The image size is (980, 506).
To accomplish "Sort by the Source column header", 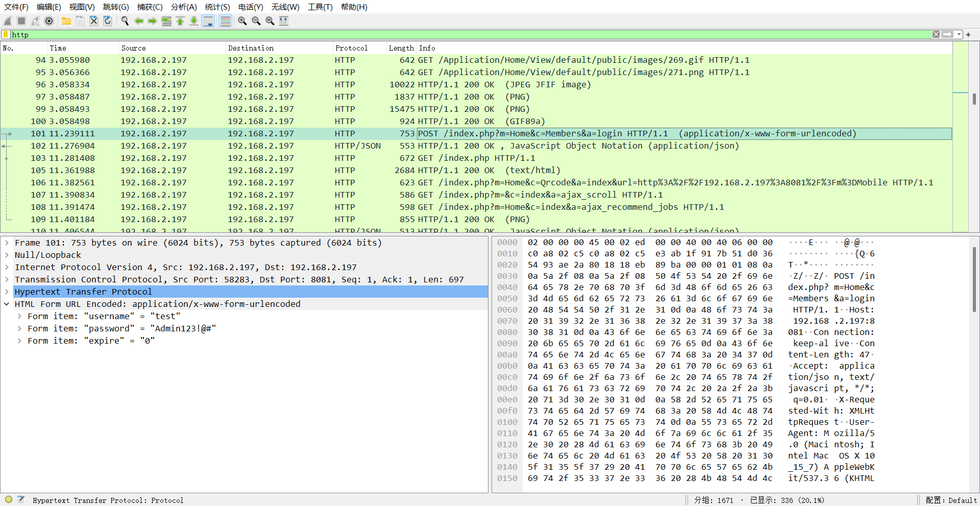I will coord(172,48).
